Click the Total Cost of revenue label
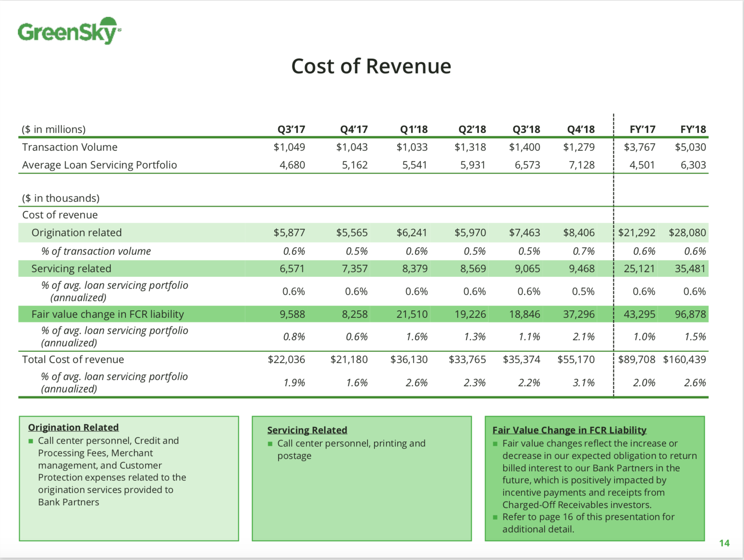 coord(73,359)
